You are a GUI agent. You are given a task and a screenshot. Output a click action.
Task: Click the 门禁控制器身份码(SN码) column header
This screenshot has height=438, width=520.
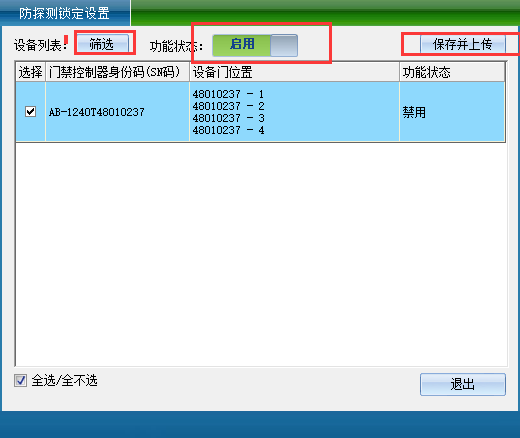pos(117,72)
